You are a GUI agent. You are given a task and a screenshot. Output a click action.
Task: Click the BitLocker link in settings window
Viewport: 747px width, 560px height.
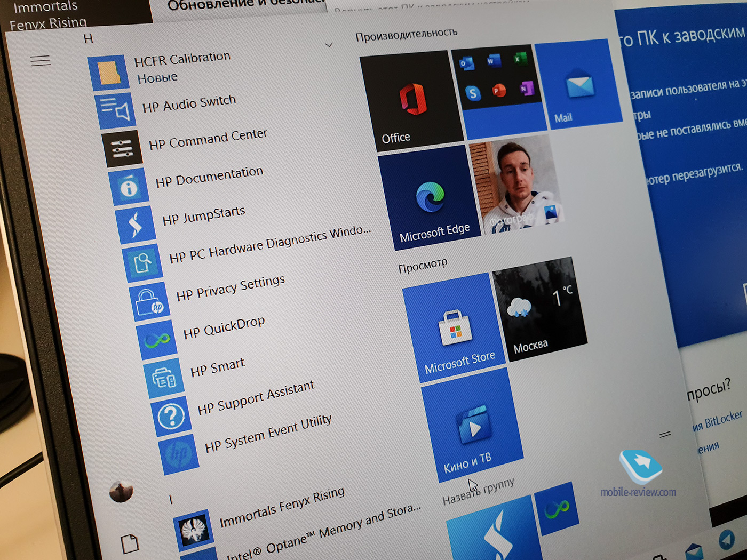click(718, 421)
